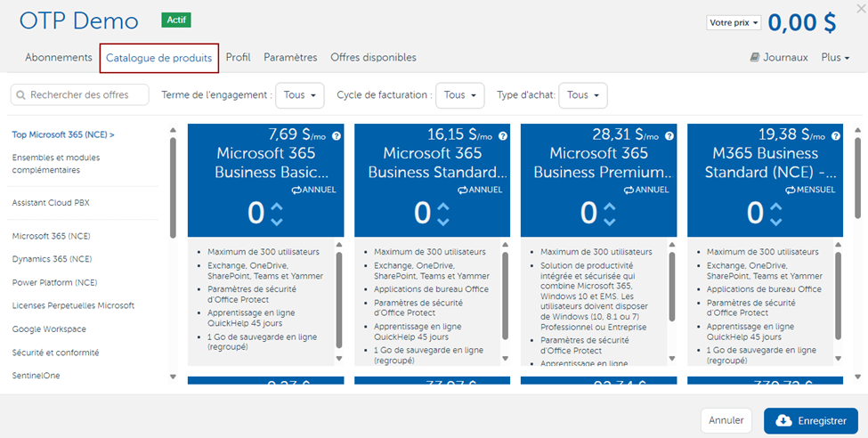
Task: Select Power Platform (NCE) category
Action: 55,282
